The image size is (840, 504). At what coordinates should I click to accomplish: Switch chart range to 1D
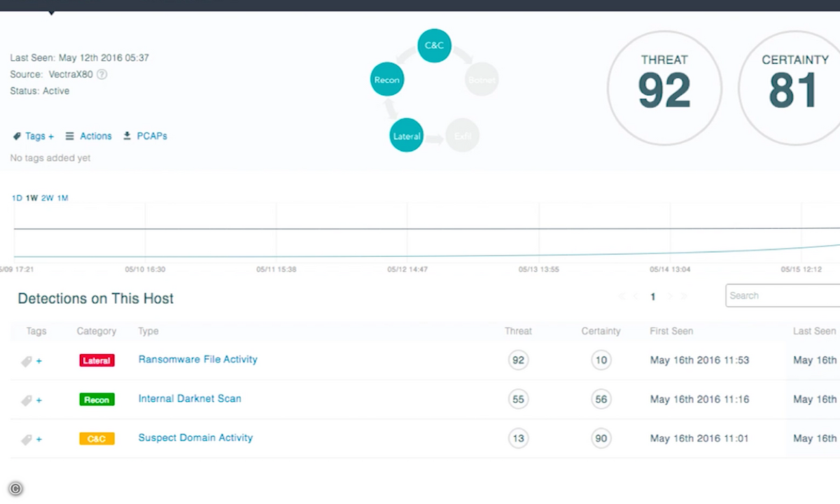pos(17,198)
